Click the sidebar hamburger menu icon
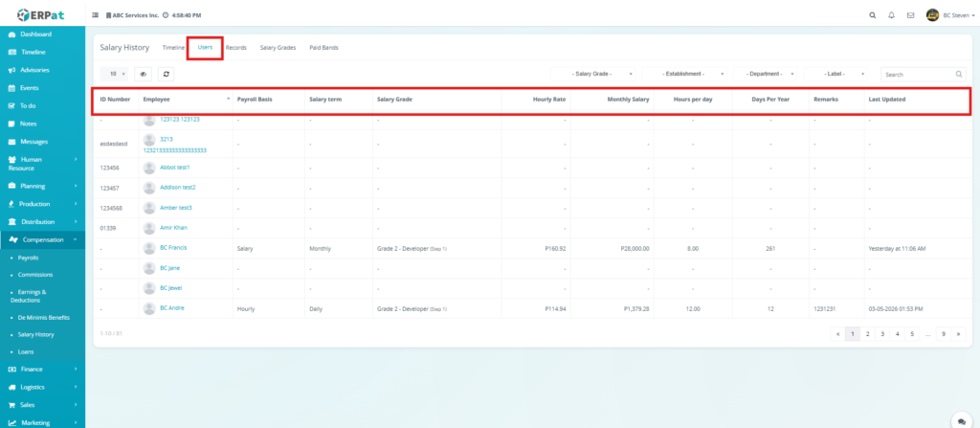Viewport: 980px width, 428px height. click(95, 15)
